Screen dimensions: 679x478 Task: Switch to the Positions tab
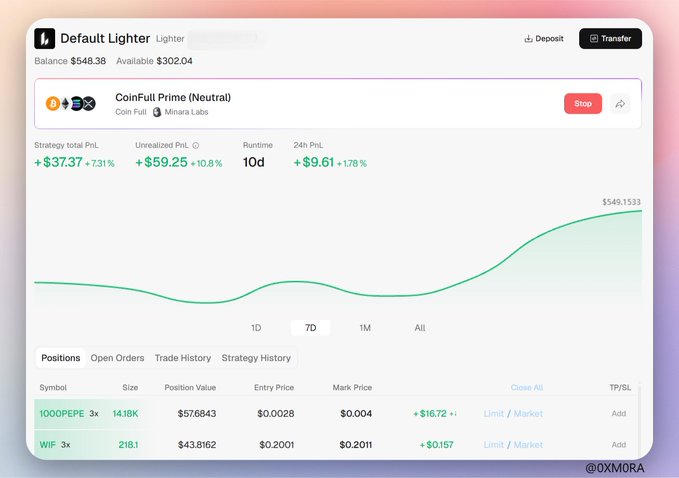pos(61,358)
